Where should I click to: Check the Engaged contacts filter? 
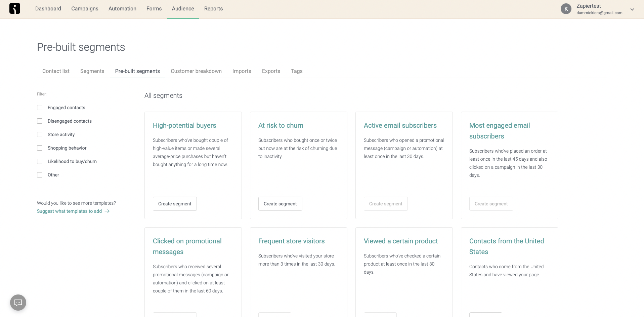tap(40, 108)
